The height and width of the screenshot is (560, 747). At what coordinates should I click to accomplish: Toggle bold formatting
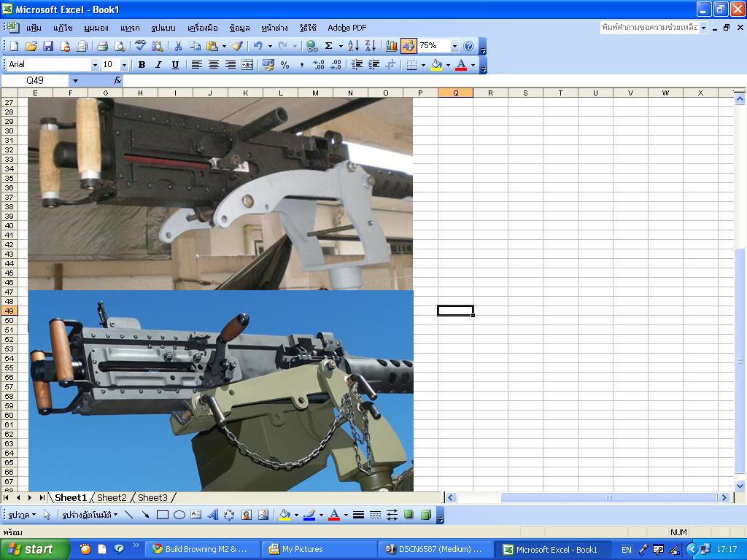tap(142, 65)
